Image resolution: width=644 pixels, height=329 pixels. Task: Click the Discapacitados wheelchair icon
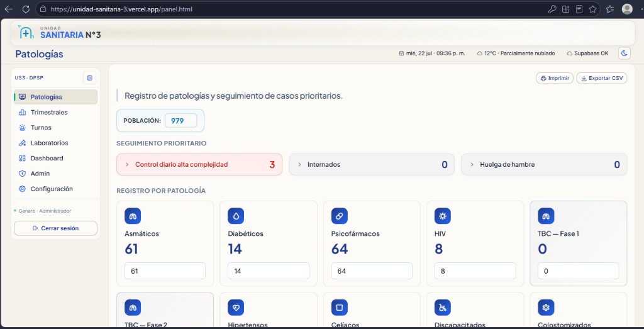[443, 307]
